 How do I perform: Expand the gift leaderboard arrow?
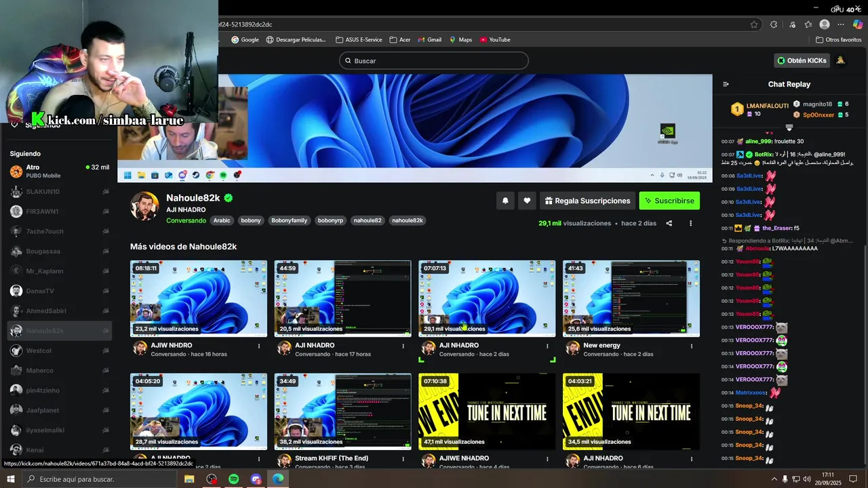(x=789, y=127)
